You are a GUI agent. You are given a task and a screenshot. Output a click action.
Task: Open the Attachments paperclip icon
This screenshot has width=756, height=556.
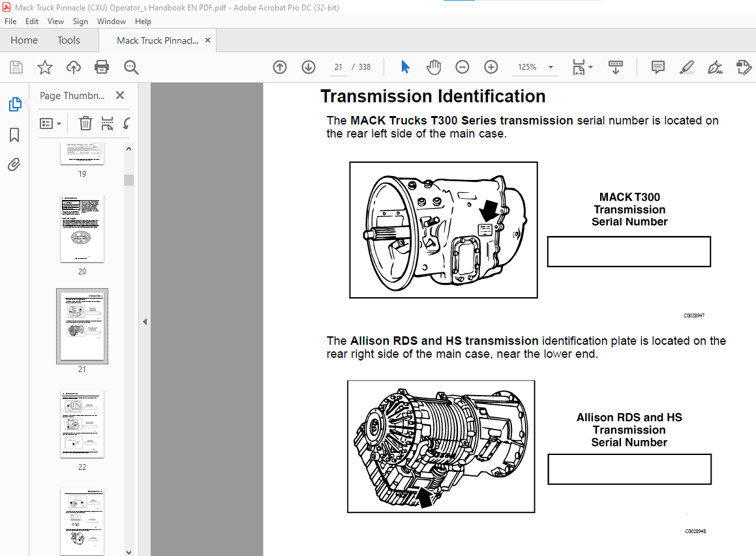(14, 165)
